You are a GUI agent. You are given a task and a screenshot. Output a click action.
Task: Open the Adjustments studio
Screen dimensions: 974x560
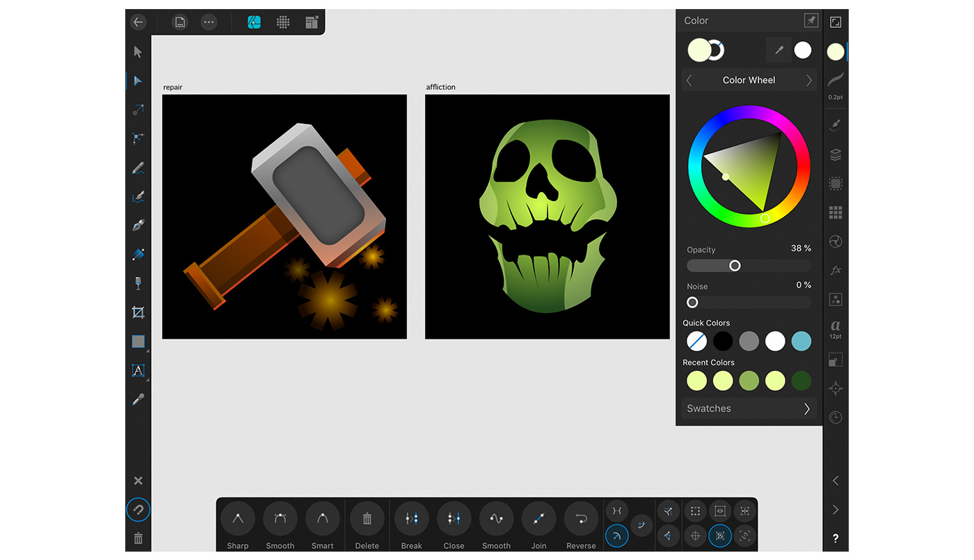point(836,241)
